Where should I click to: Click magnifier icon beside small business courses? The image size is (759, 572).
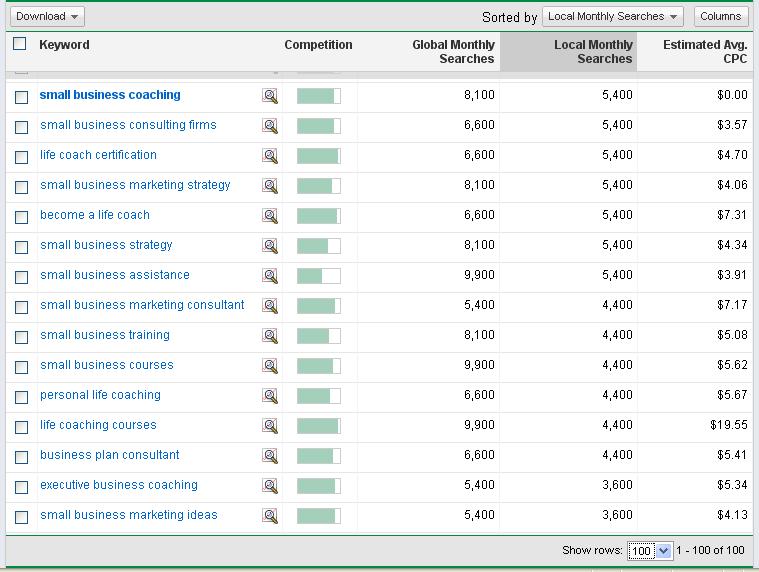(270, 366)
